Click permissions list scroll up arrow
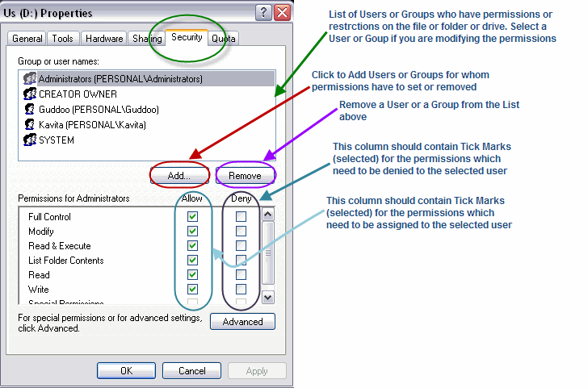Image resolution: width=588 pixels, height=388 pixels. pyautogui.click(x=268, y=215)
